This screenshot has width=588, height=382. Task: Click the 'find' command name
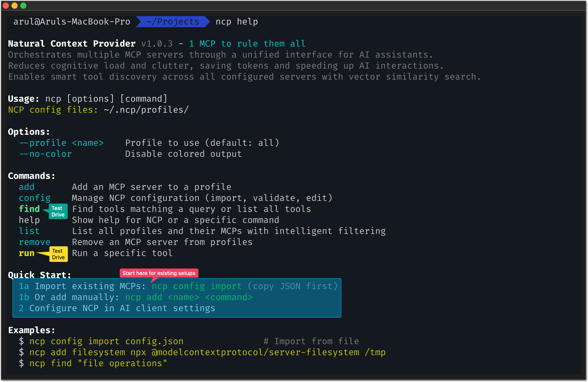[29, 209]
